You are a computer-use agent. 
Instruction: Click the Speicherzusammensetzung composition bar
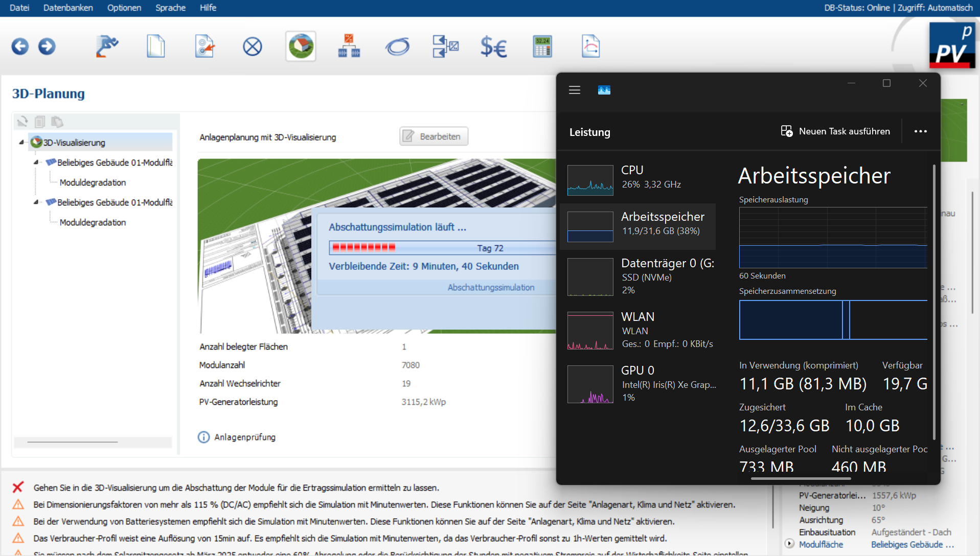tap(833, 320)
